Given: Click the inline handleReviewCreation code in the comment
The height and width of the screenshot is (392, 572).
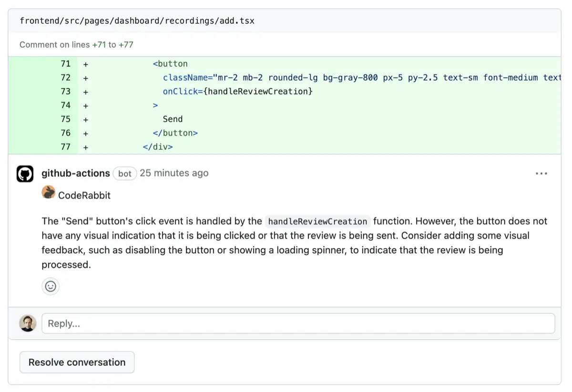Looking at the screenshot, I should (317, 221).
